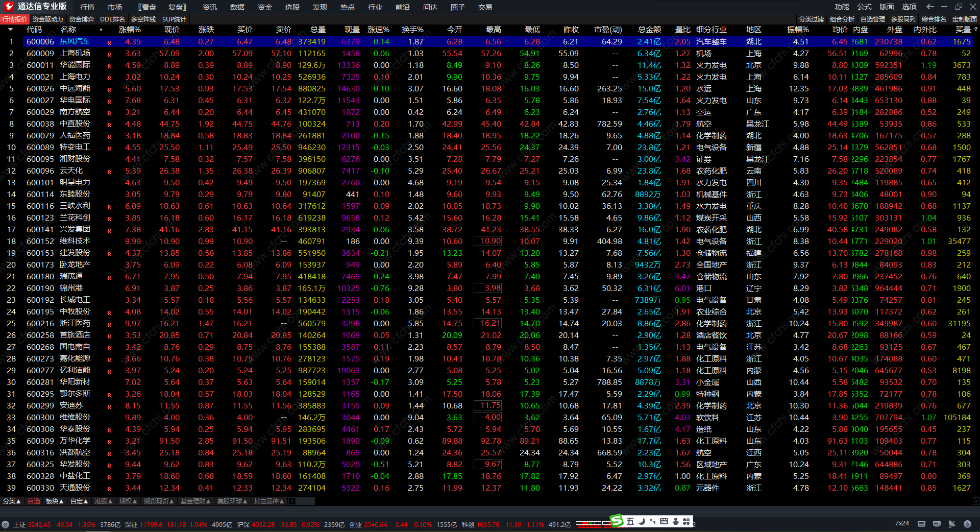Click the 组合分析 button
Viewport: 980px width, 532px height.
point(842,19)
